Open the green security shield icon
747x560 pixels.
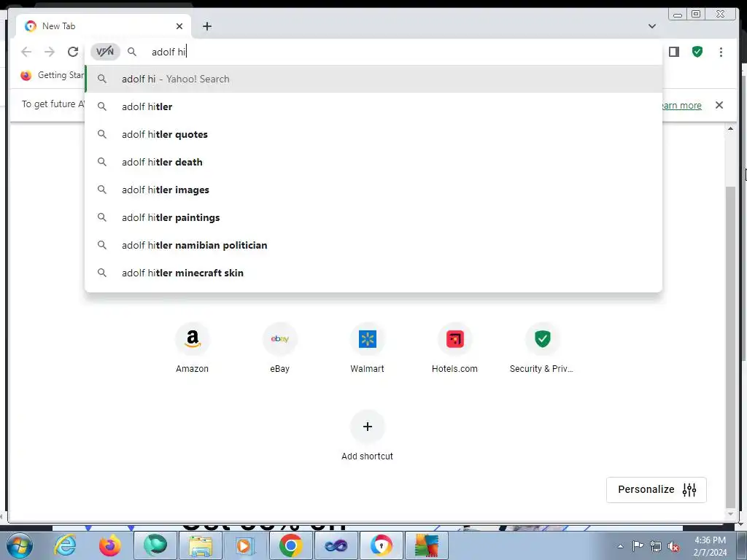coord(697,52)
